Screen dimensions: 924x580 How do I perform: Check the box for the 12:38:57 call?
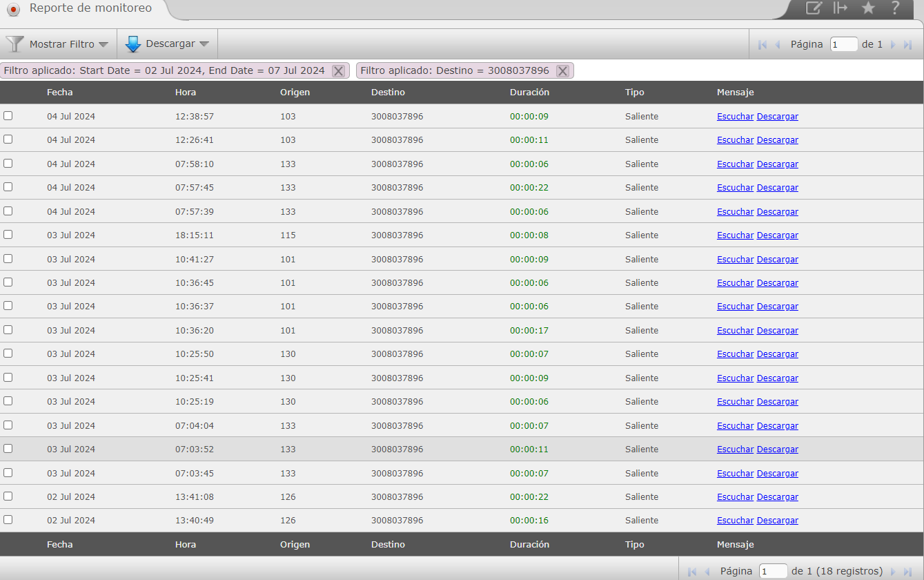click(x=8, y=116)
